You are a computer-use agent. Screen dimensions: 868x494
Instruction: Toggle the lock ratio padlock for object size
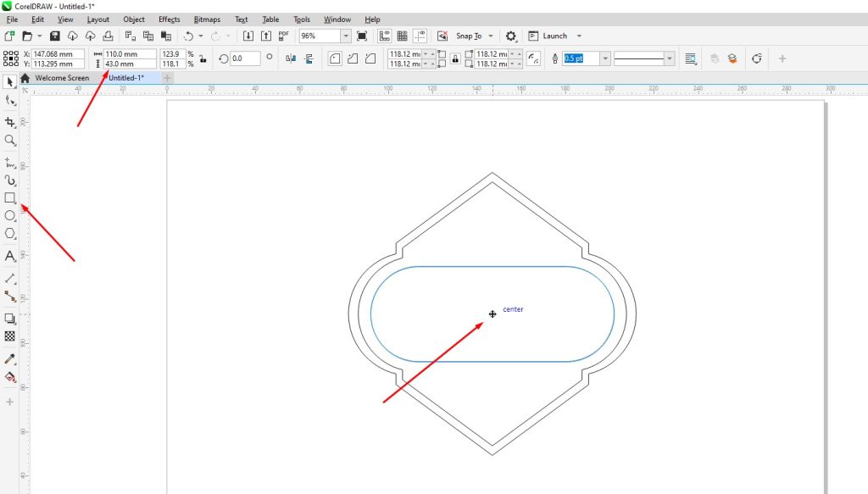click(x=203, y=58)
